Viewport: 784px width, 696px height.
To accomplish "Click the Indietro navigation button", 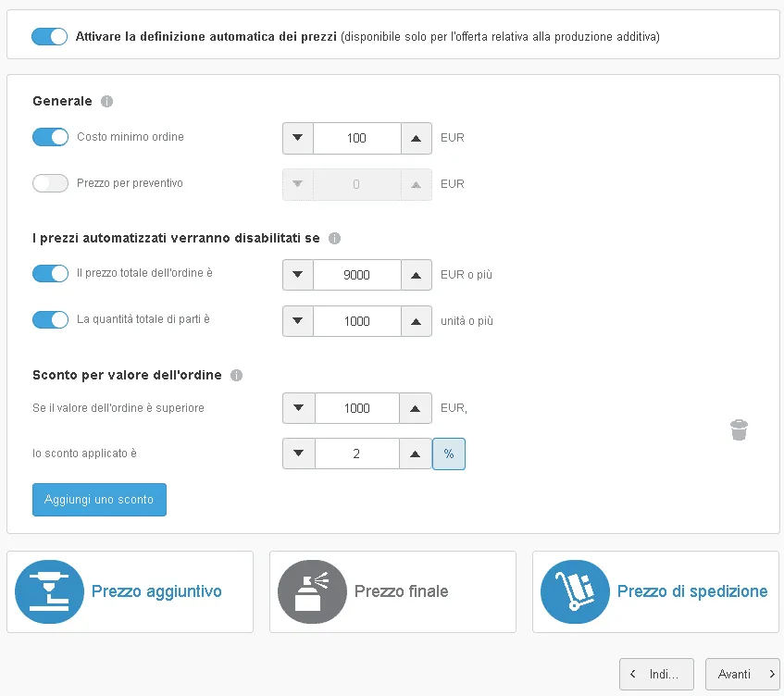I will [x=656, y=674].
